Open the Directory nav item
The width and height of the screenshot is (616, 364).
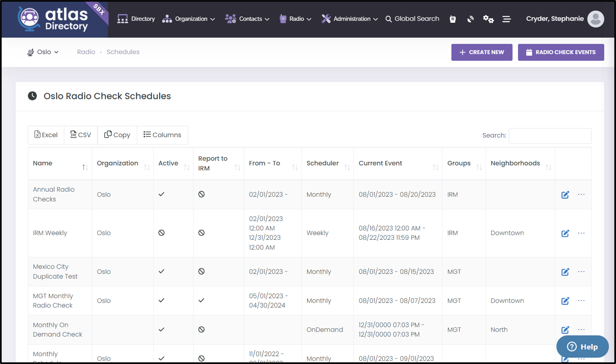(x=136, y=19)
